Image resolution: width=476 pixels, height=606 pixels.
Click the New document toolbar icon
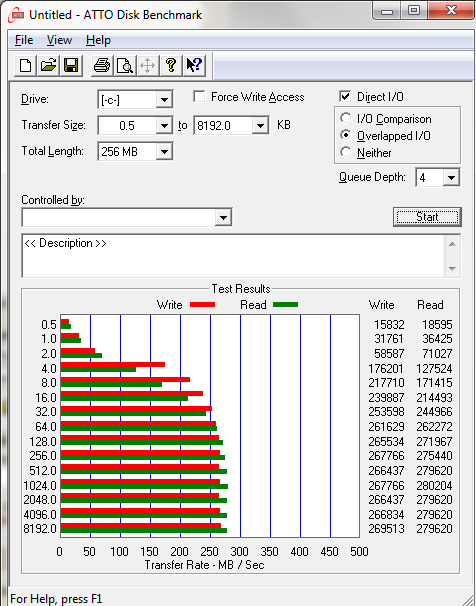tap(26, 65)
